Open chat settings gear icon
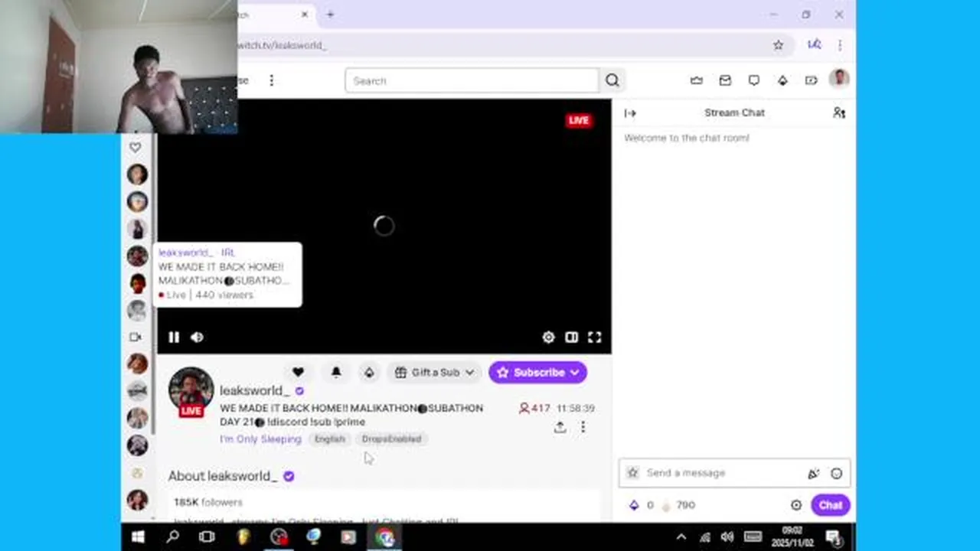Image resolution: width=980 pixels, height=551 pixels. pos(796,505)
